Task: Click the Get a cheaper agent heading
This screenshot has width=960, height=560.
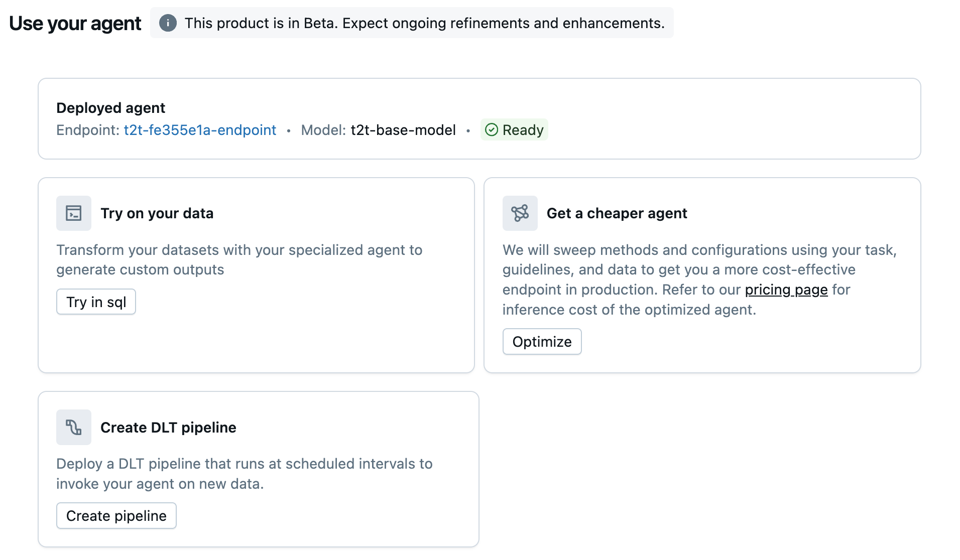Action: (x=617, y=213)
